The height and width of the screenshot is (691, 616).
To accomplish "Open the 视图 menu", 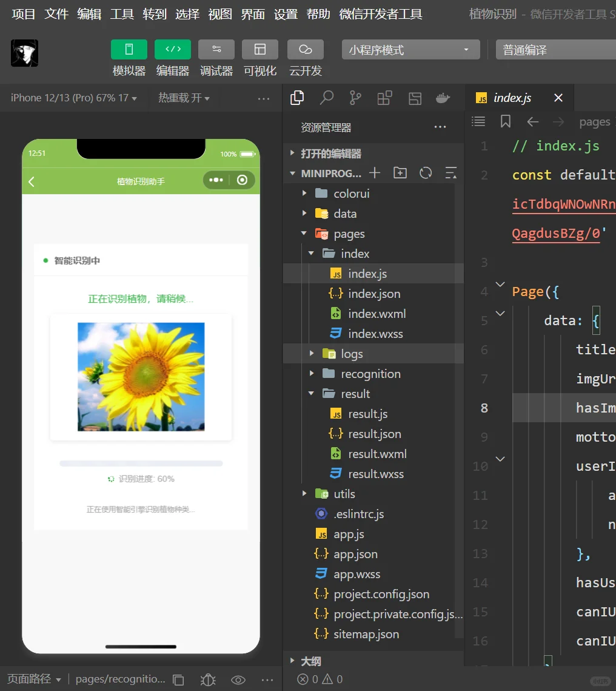I will [220, 14].
